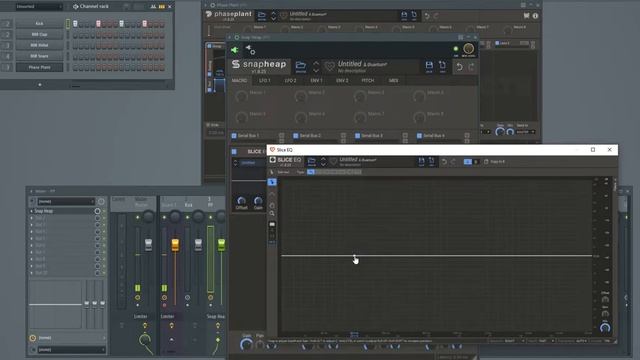Open mixer output routing dropdown at bottom
Viewport: 640px width, 360px height.
pos(72,350)
